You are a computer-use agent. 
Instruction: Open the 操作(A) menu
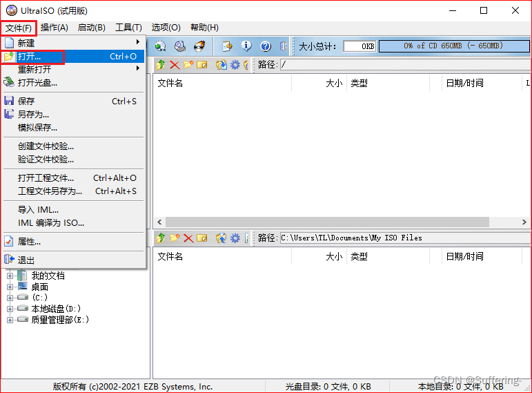tap(55, 28)
